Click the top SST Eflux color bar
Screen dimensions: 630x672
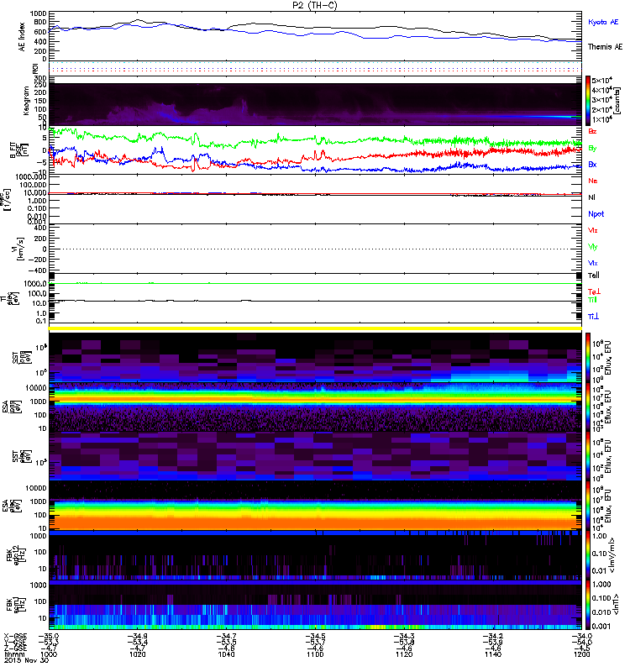pyautogui.click(x=589, y=356)
